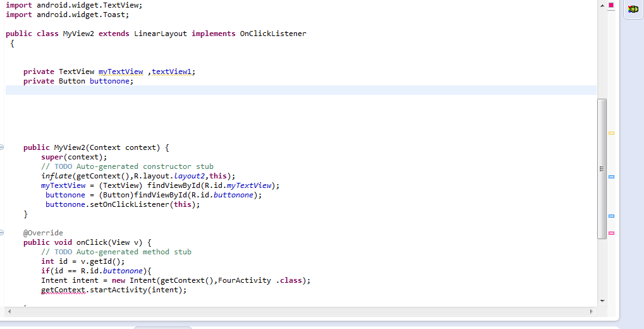Click "import android.widget.TextView;" line
The image size is (644, 329).
[x=74, y=5]
